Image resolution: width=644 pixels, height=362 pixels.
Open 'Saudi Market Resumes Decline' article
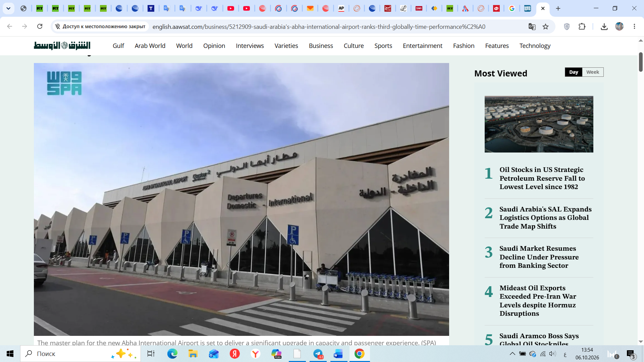pyautogui.click(x=539, y=257)
